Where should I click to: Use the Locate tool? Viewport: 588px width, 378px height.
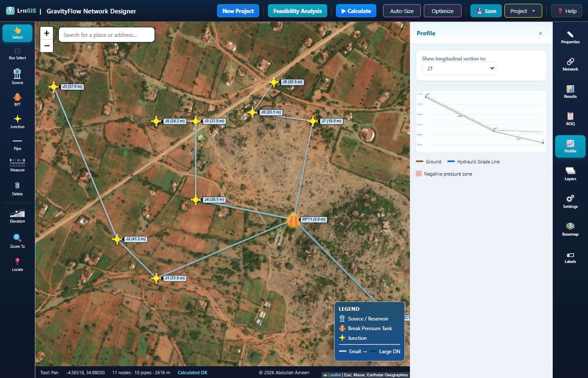click(17, 264)
